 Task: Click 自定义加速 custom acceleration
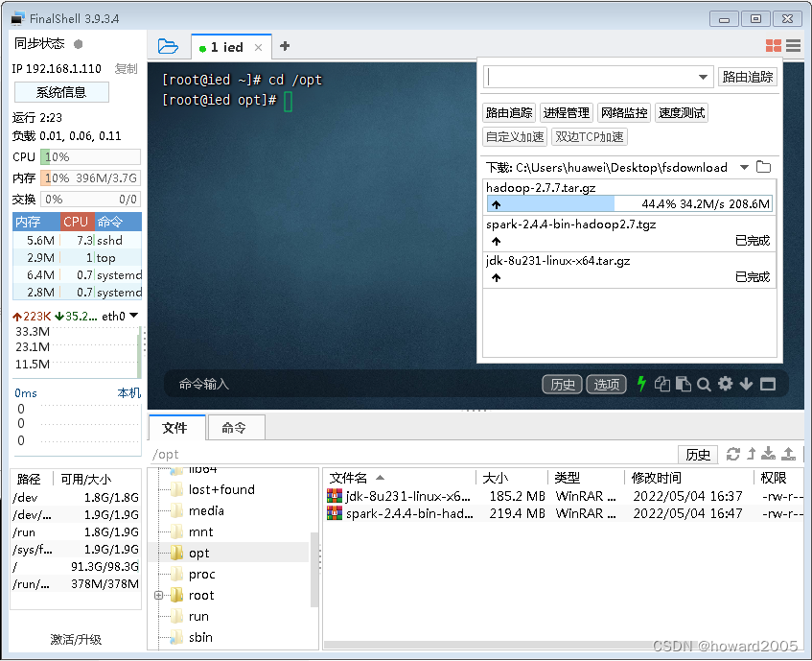[x=515, y=137]
